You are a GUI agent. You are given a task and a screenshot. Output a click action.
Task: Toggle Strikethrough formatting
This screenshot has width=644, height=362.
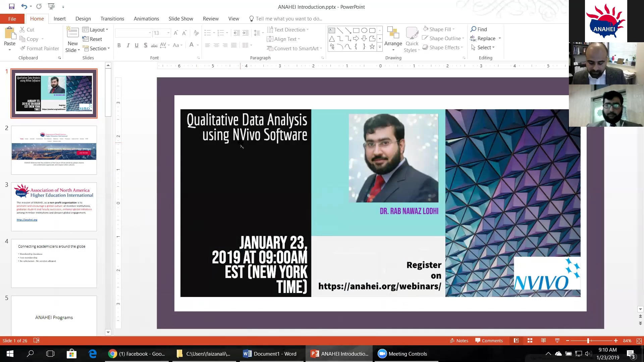(x=154, y=45)
